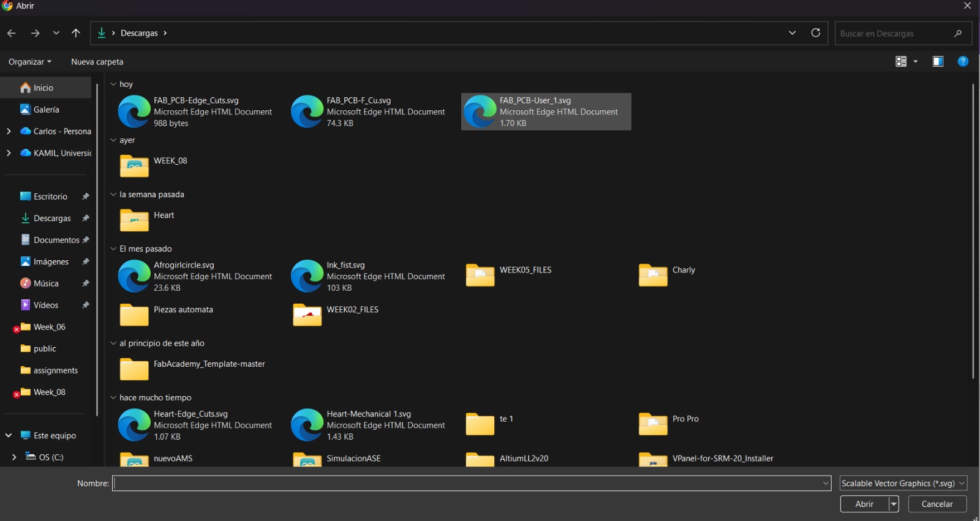Collapse al principio de este año group
The height and width of the screenshot is (521, 980).
(x=113, y=343)
